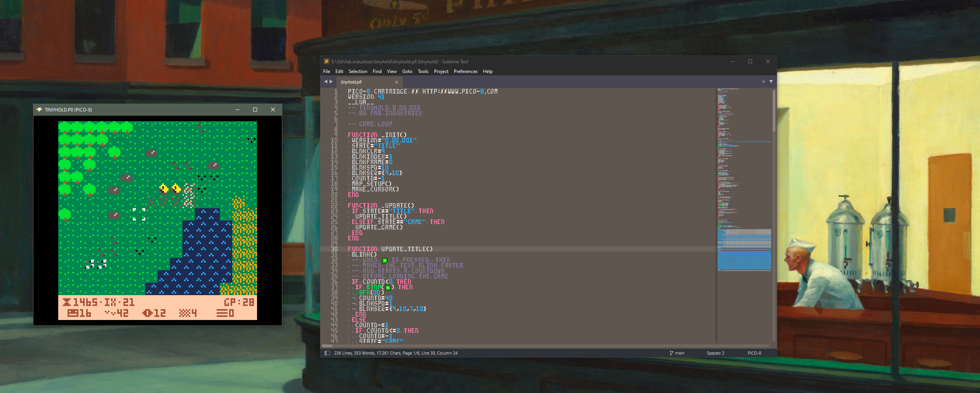The width and height of the screenshot is (980, 393).
Task: Open the File menu in Sublime Text
Action: (327, 71)
